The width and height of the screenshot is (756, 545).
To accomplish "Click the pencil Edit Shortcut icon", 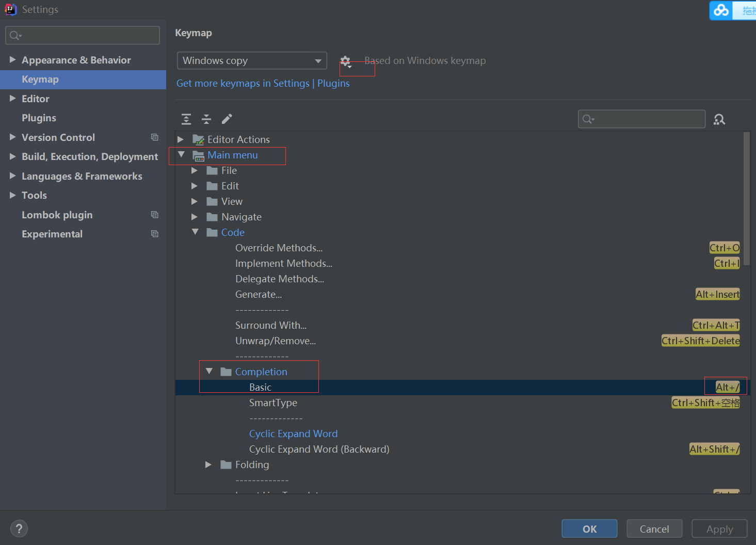I will tap(227, 119).
